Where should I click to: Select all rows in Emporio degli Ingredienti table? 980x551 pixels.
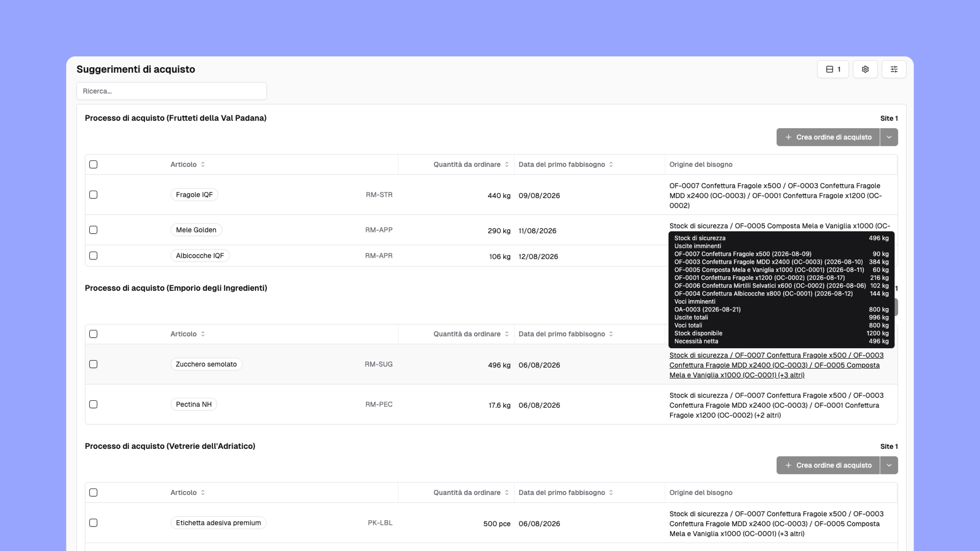[x=93, y=334]
